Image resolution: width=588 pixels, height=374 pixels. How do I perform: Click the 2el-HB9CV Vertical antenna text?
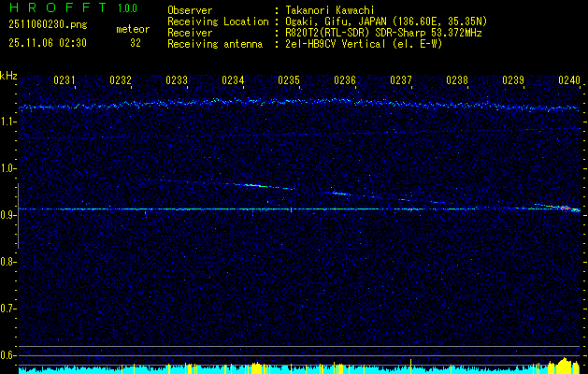point(364,44)
